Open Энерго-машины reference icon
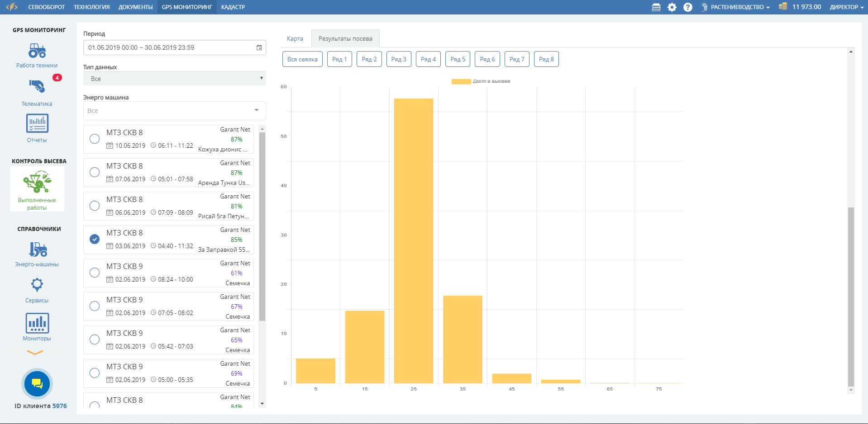Screen dimensions: 868x424 point(38,250)
